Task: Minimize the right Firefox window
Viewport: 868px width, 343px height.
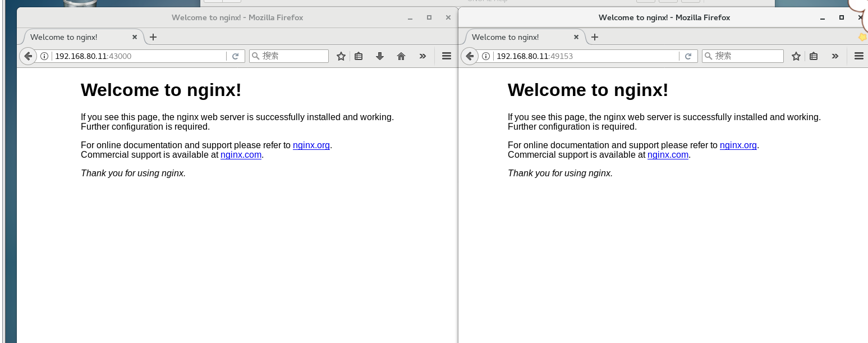Action: pyautogui.click(x=823, y=18)
